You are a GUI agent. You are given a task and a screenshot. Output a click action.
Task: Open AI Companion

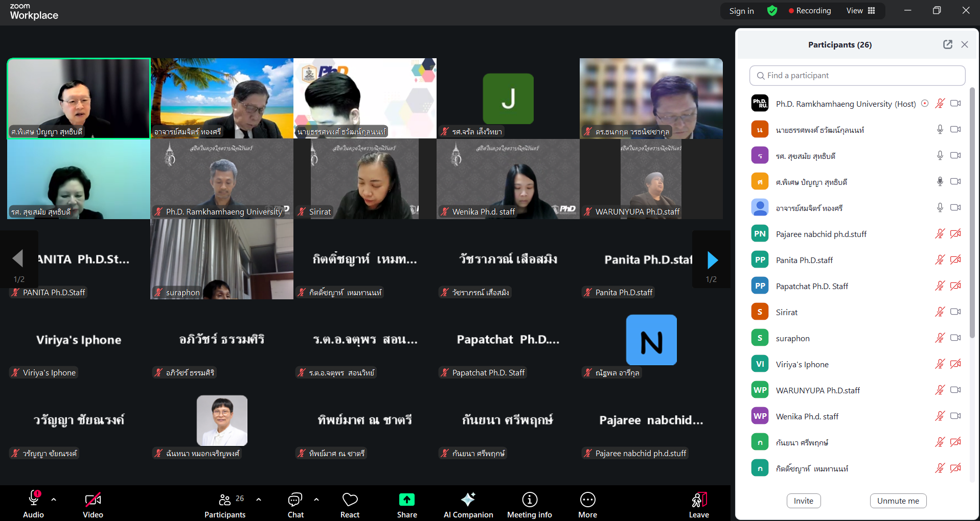click(468, 500)
